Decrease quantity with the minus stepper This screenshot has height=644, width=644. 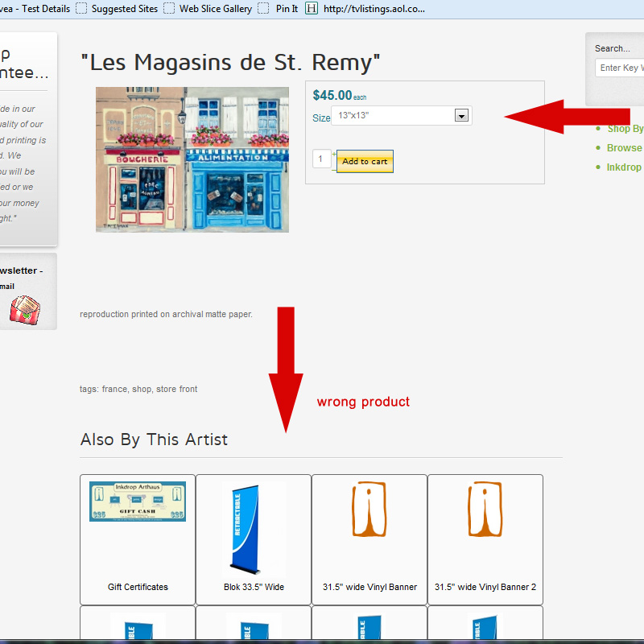334,170
